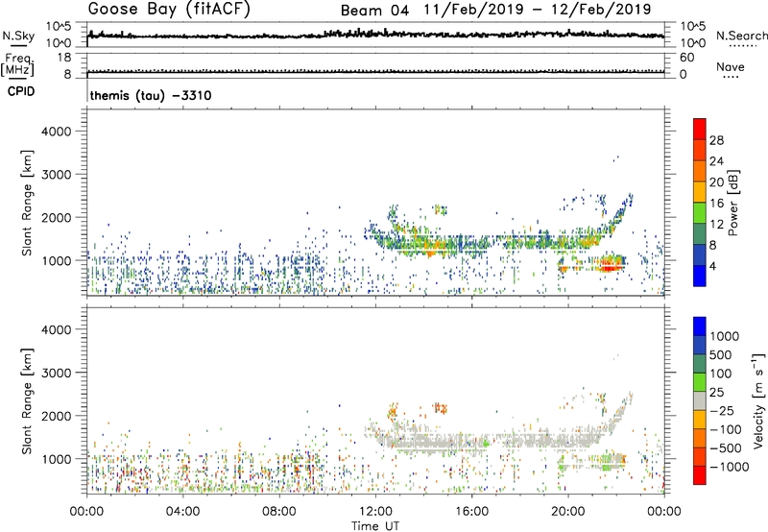Screen dimensions: 768x532
Task: Click the 'N.Sky' legend label
Action: 18,36
